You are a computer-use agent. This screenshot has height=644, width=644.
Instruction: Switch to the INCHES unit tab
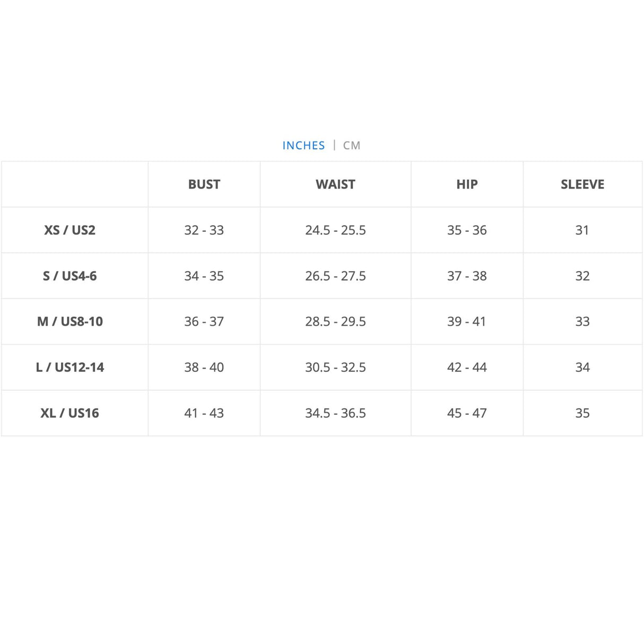click(303, 145)
